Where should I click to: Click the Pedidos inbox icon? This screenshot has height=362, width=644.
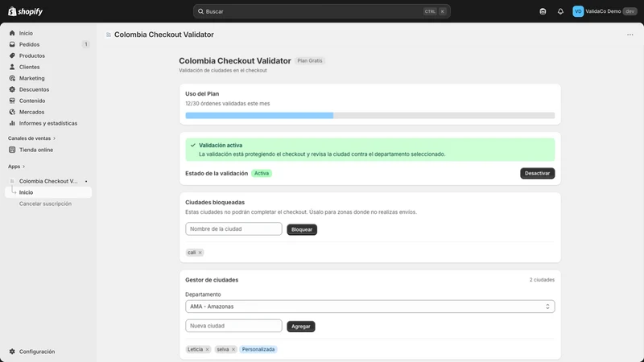coord(12,44)
